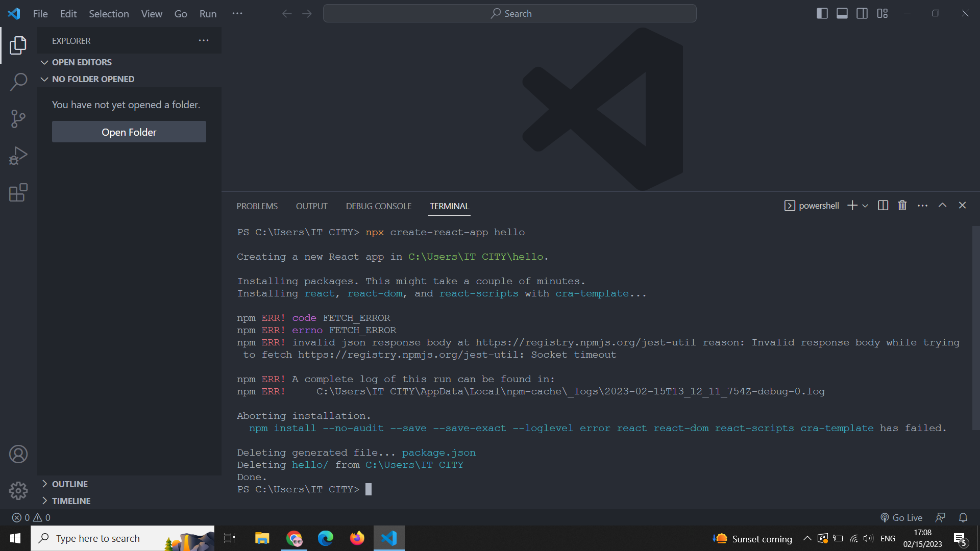Click the Open Folder button

(129, 131)
